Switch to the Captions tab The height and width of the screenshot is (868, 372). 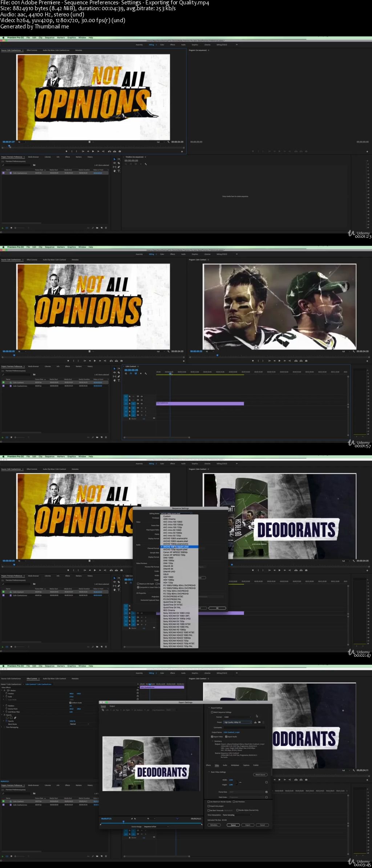tap(246, 765)
